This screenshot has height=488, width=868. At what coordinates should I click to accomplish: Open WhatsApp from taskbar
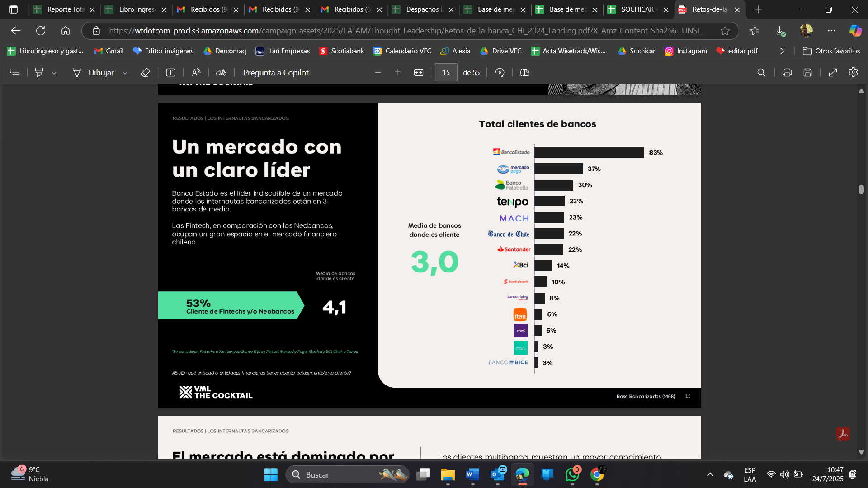tap(572, 474)
